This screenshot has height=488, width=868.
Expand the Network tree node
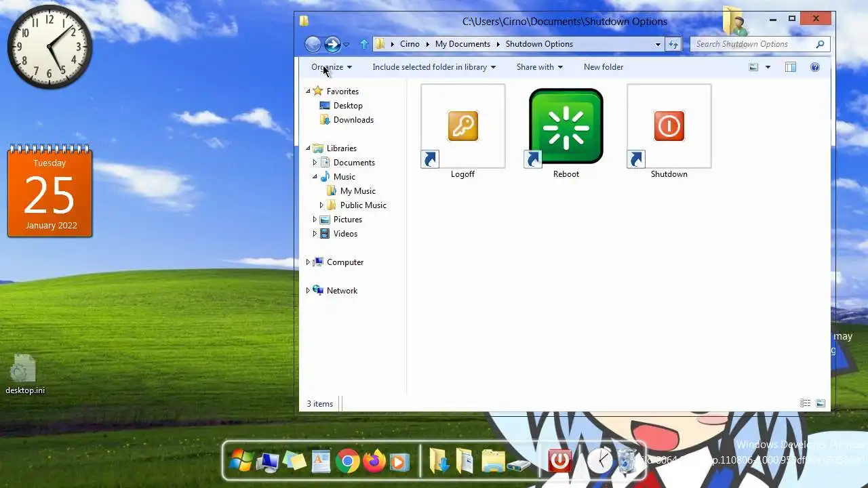[308, 291]
